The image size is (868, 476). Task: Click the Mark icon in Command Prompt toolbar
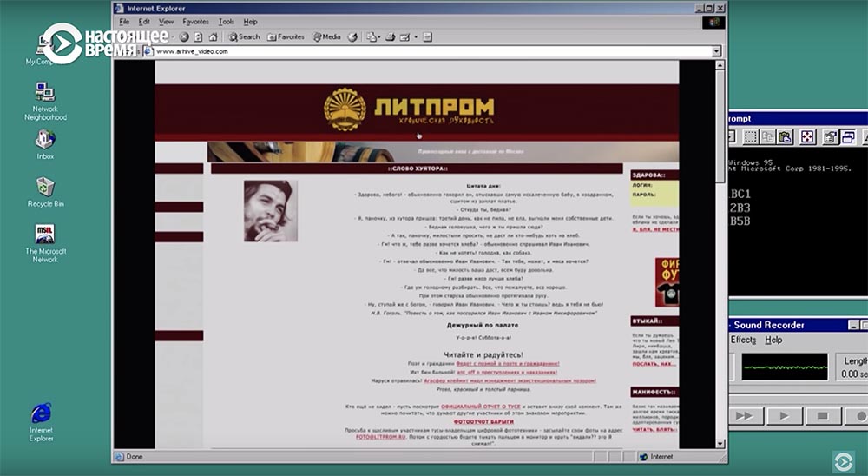pos(751,137)
